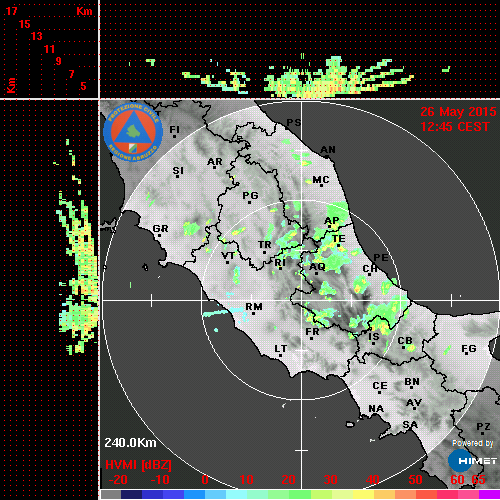Viewport: 500px width, 500px height.
Task: Click the GR city label
Action: [161, 229]
